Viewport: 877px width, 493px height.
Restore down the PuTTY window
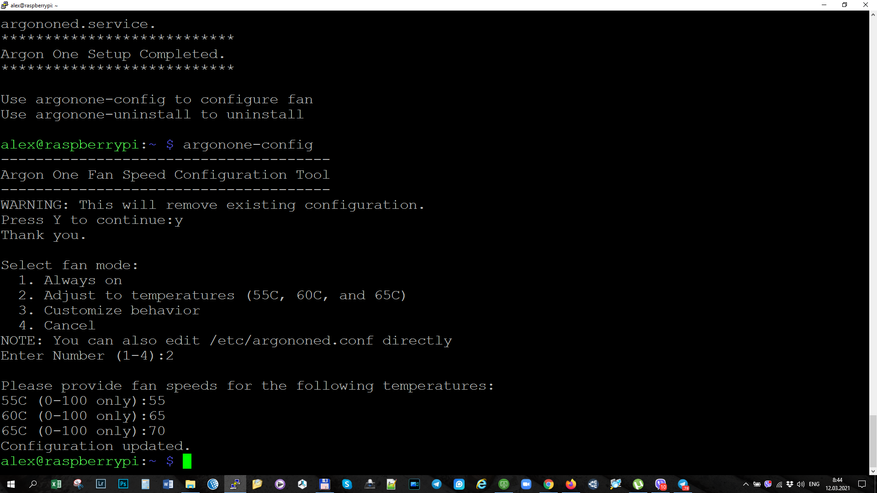[x=845, y=5]
